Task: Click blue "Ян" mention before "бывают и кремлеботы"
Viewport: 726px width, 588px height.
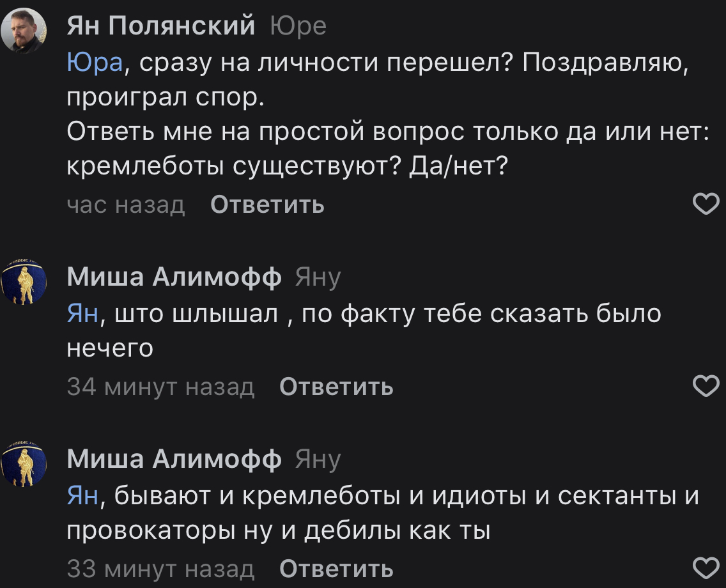Action: pyautogui.click(x=82, y=495)
